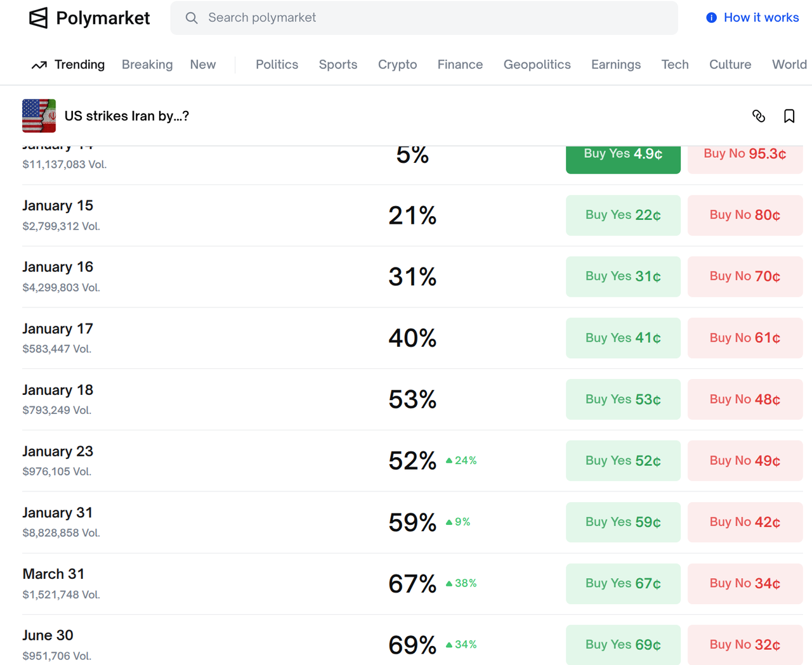Buy Yes 31¢ for January 16
Image resolution: width=812 pixels, height=665 pixels.
tap(623, 276)
